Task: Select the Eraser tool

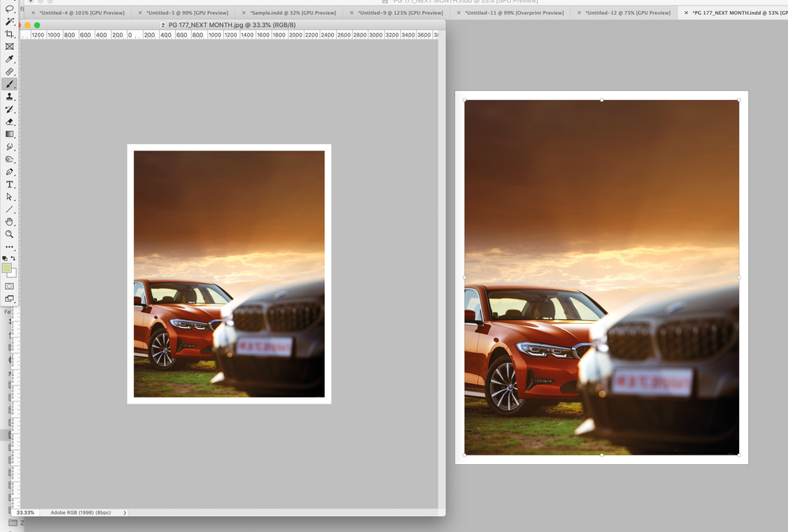Action: [x=10, y=122]
